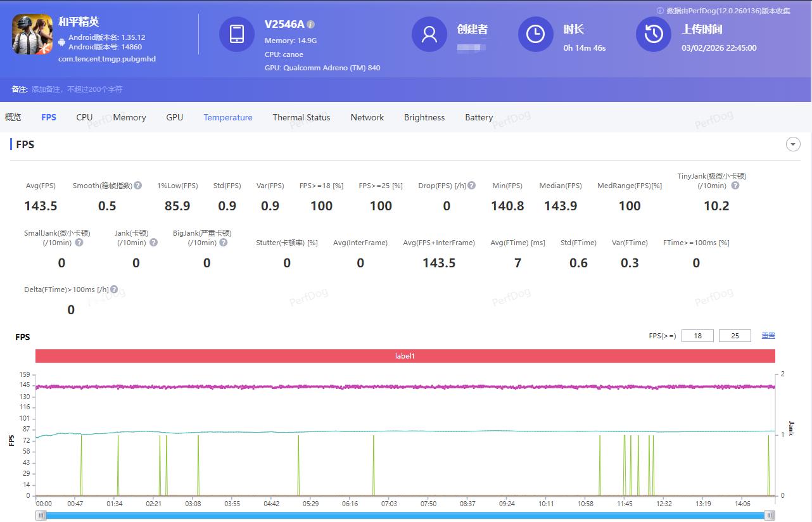
Task: Click help icon beside BigJank /10min
Action: [223, 243]
